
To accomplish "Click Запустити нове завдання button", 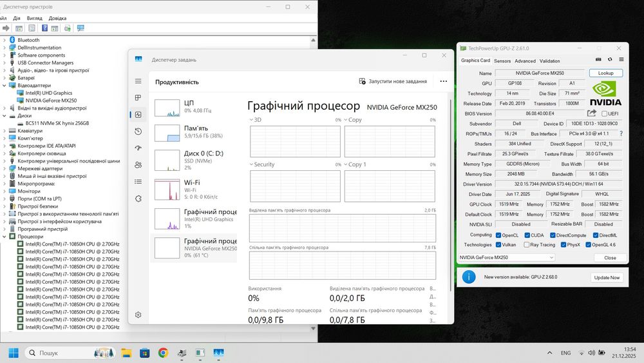I will [x=393, y=81].
